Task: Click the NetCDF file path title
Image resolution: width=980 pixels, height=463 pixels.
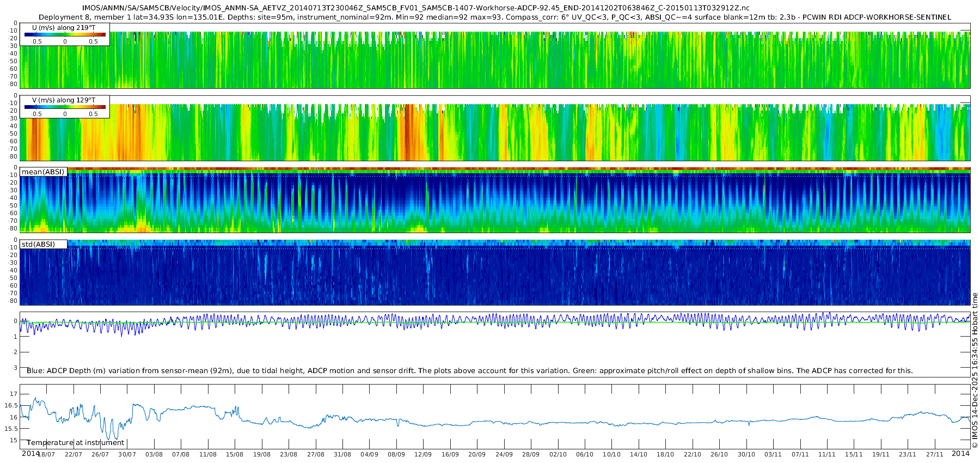Action: 415,8
